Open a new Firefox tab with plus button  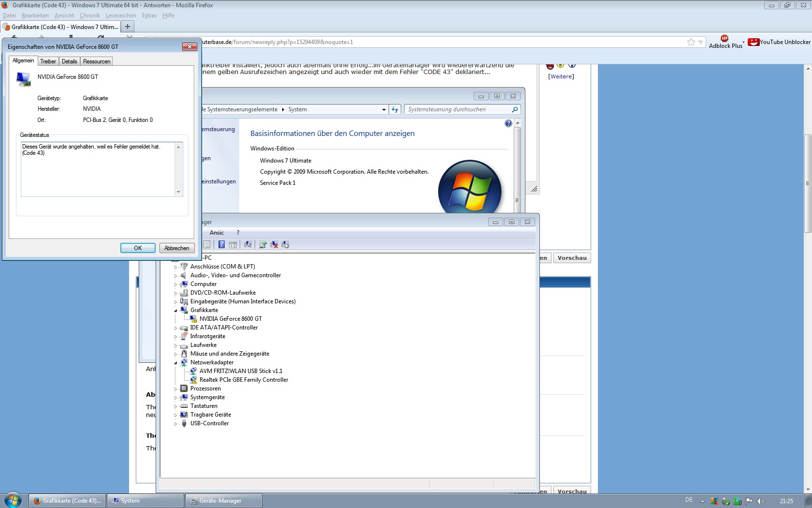[128, 27]
